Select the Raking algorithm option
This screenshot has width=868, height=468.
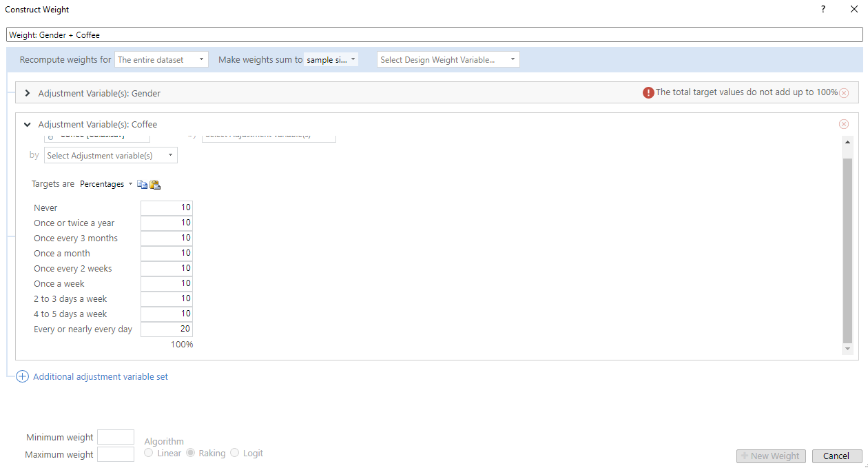tap(190, 453)
